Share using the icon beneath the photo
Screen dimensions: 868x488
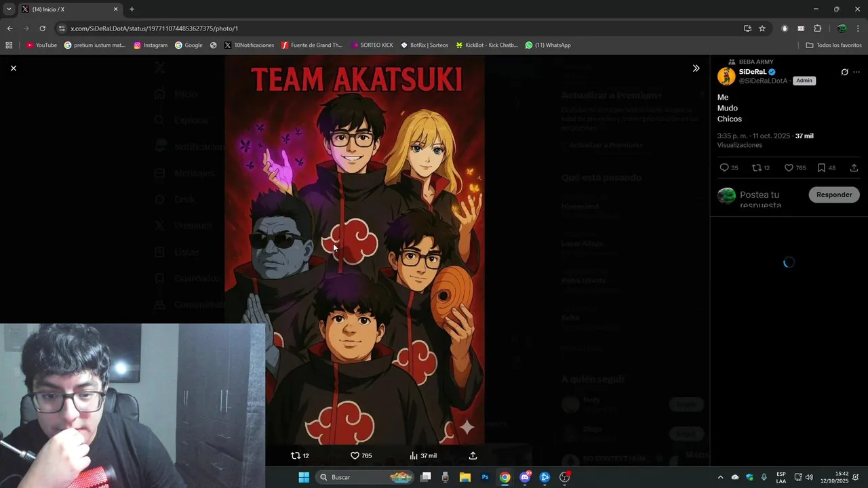(473, 455)
